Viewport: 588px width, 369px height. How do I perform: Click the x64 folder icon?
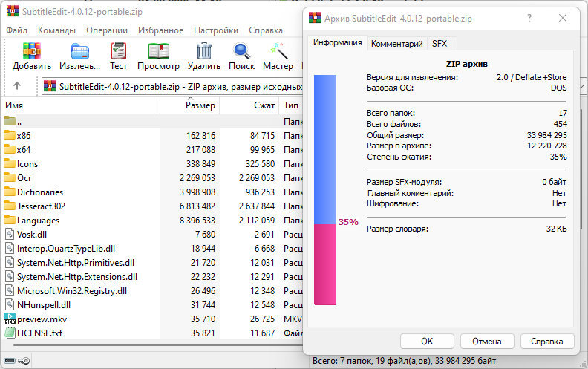pos(10,149)
